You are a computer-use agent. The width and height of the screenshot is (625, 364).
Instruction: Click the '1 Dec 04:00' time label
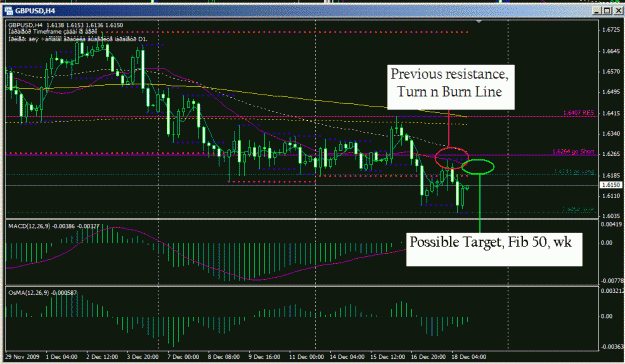[61, 356]
